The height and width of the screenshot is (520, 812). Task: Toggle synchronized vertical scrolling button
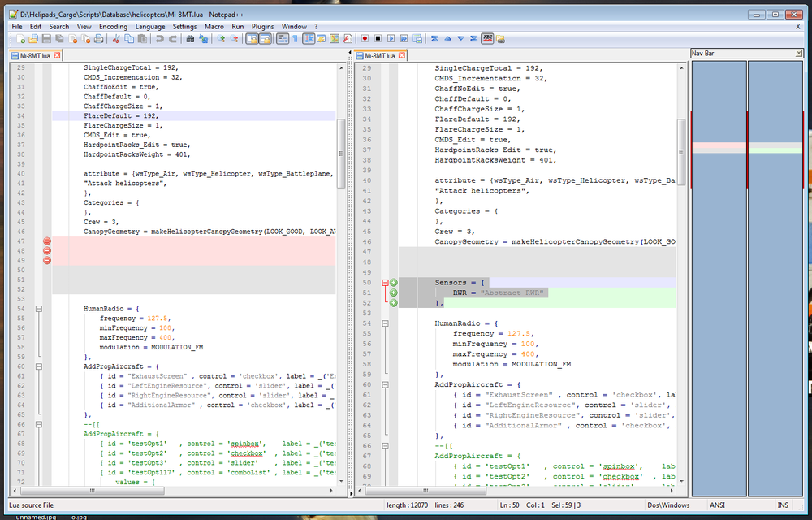251,38
